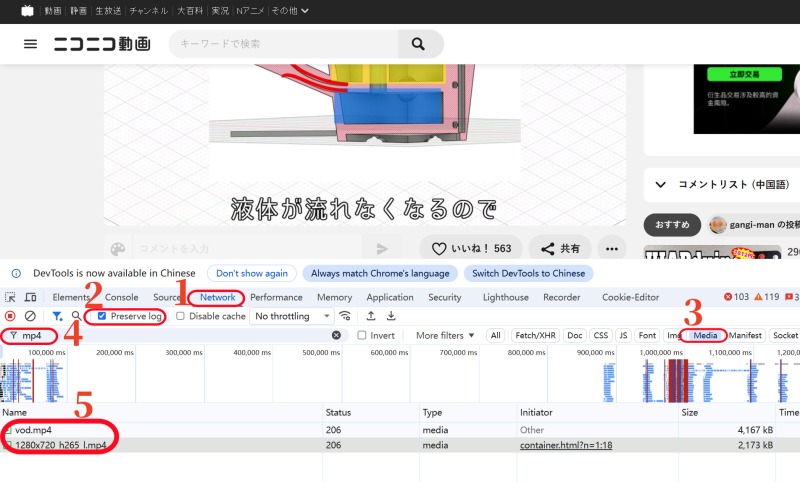Open the More filters dropdown
800x482 pixels.
[x=445, y=335]
